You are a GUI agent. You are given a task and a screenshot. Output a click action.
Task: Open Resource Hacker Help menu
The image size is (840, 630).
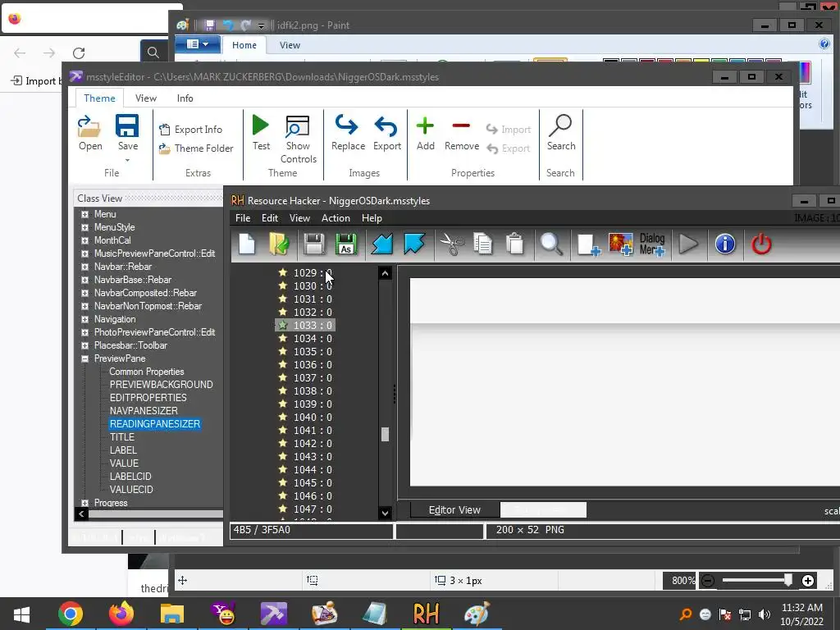pos(372,218)
